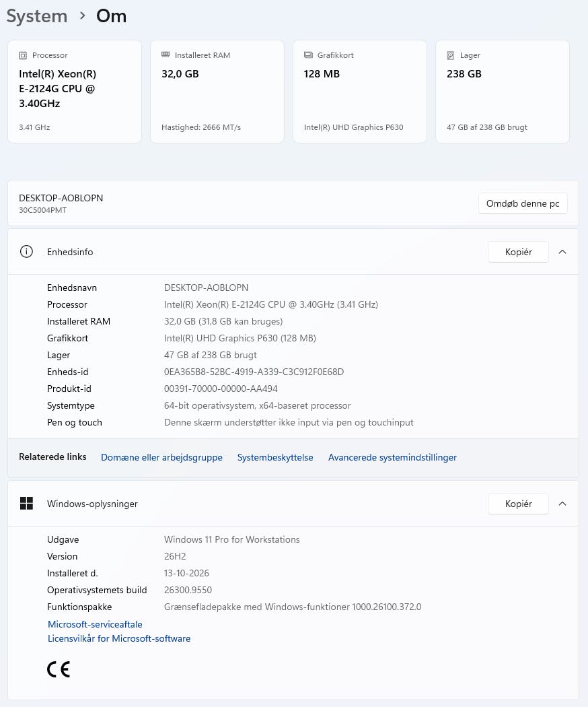Go back to System in breadcrumb
Screen dimensions: 588x707
point(37,16)
